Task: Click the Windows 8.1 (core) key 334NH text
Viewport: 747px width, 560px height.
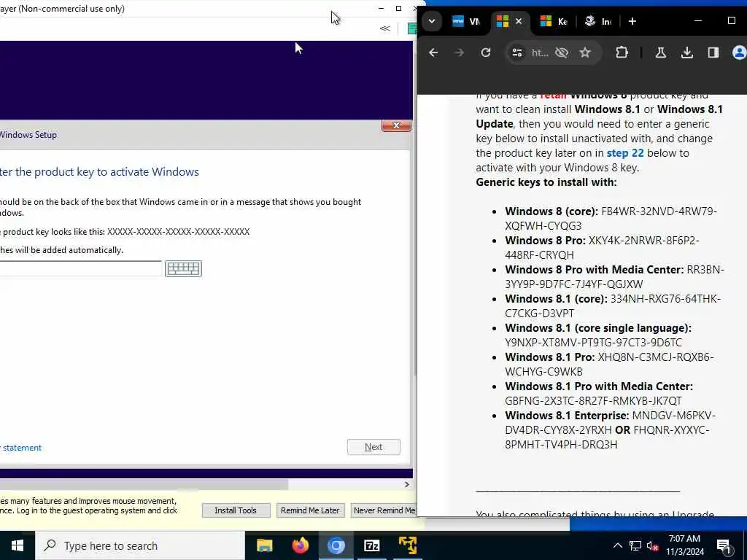Action: pos(613,306)
